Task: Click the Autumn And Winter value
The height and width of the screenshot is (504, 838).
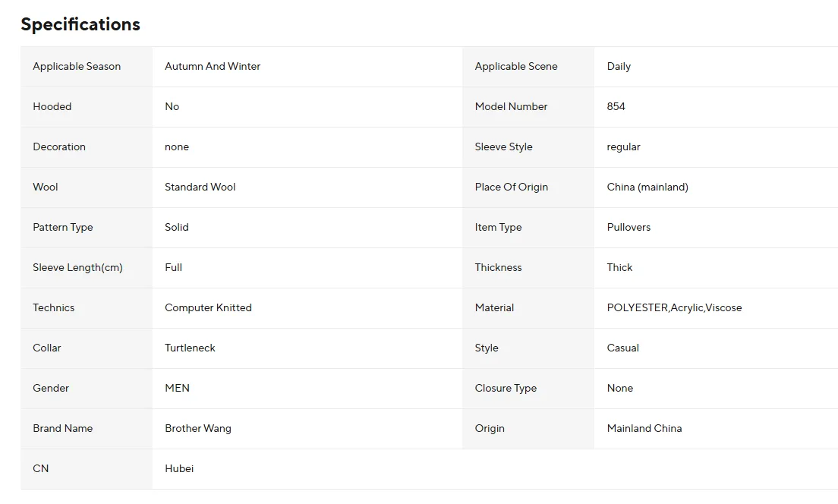Action: (213, 67)
